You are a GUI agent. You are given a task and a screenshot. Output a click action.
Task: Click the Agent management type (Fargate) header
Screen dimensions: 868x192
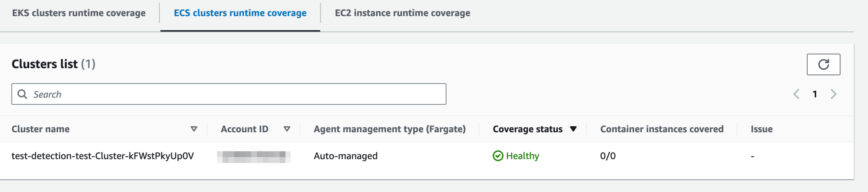[389, 129]
